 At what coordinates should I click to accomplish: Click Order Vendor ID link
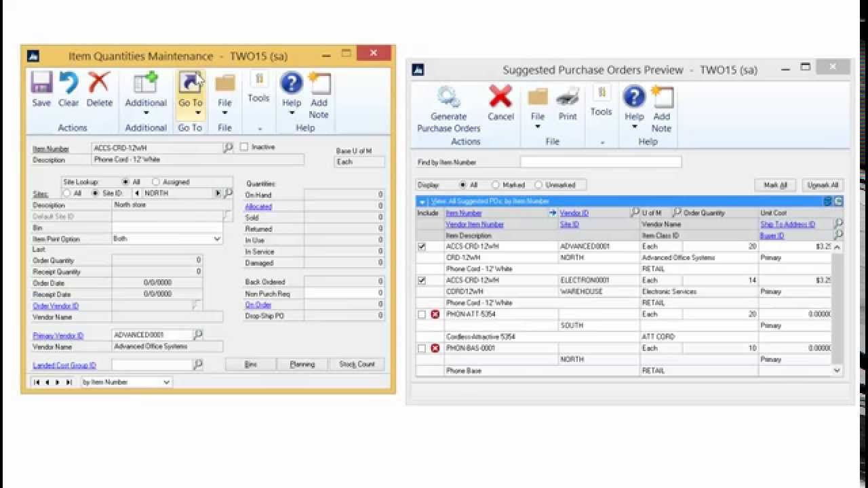point(56,306)
